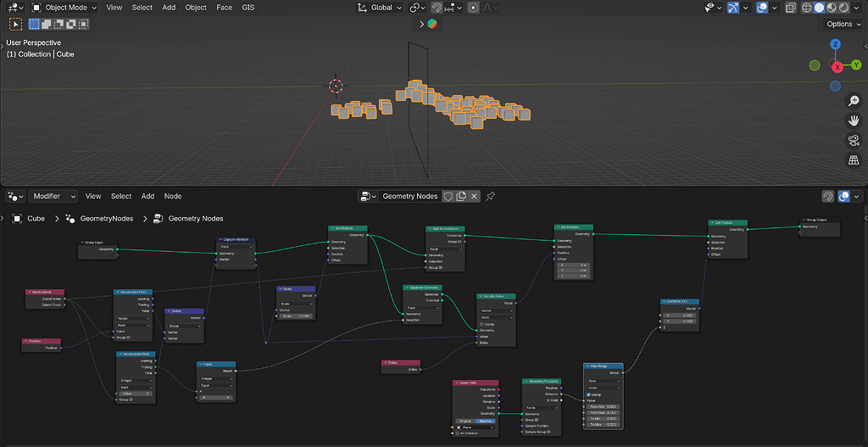Toggle show overlays in 3D viewport

click(x=762, y=8)
